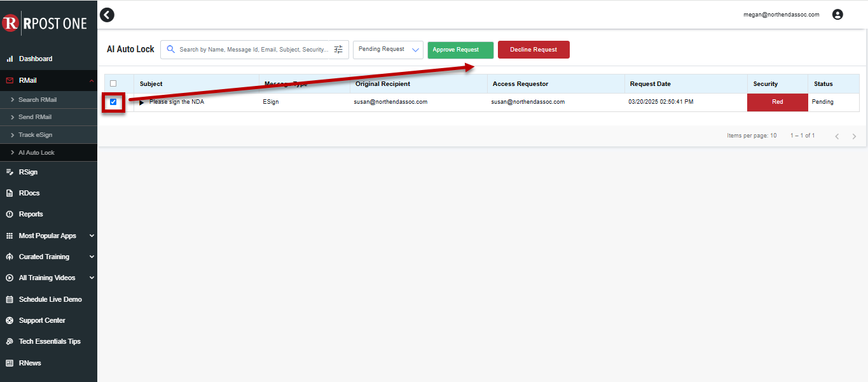Open the Dashboard sidebar item
The image size is (868, 382).
[36, 59]
